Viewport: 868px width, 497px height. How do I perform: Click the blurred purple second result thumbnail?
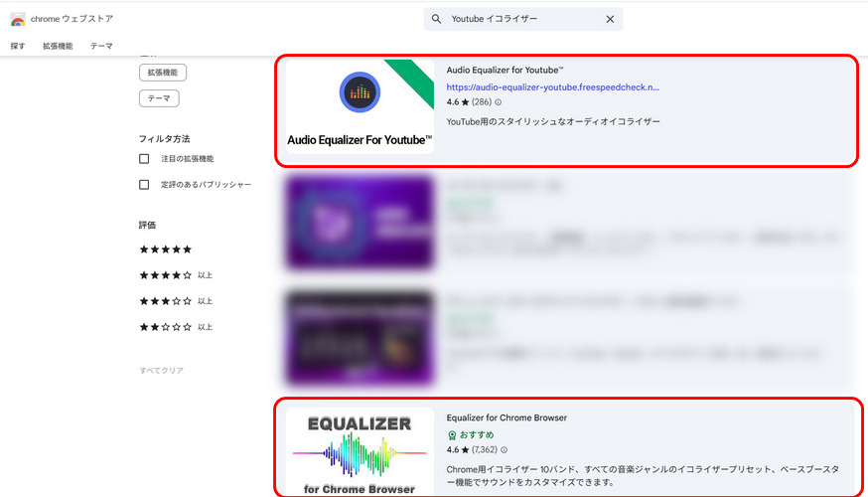click(360, 223)
